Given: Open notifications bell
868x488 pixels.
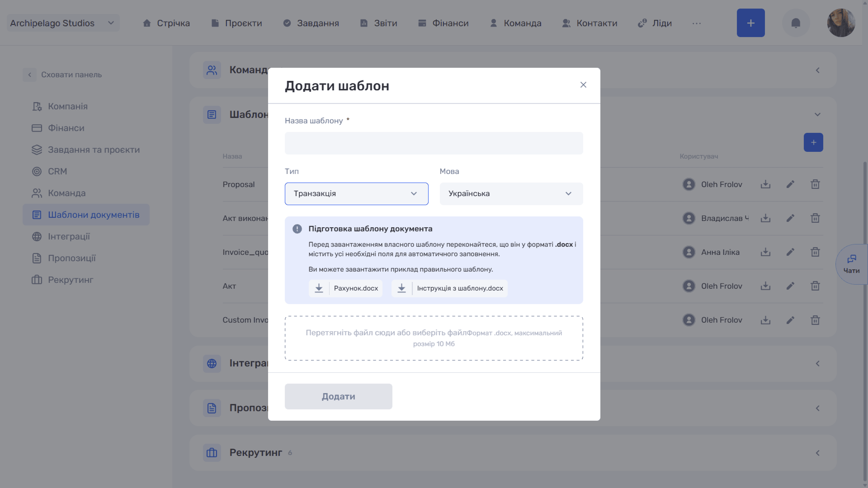Looking at the screenshot, I should (x=796, y=23).
